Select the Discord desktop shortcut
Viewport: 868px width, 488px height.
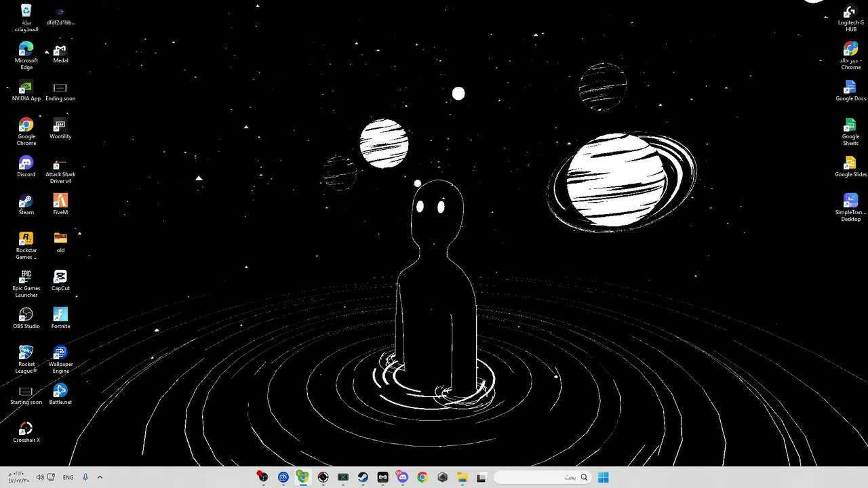[26, 167]
